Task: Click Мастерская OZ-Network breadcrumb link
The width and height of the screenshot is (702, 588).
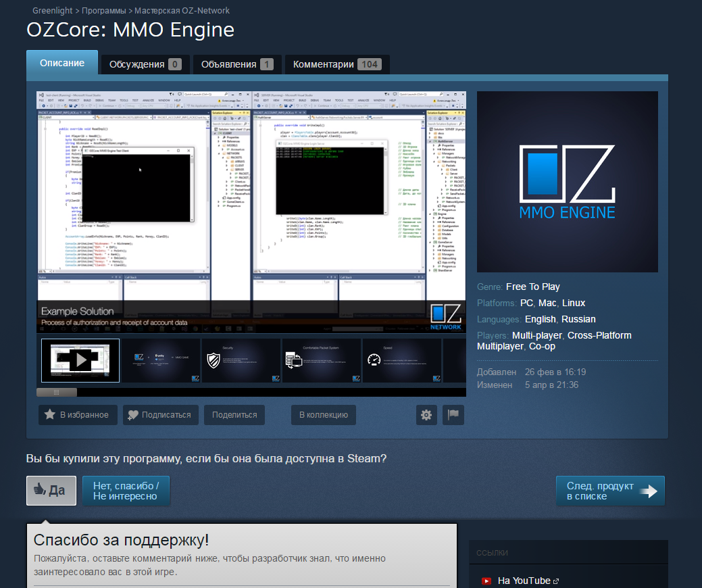Action: coord(182,10)
